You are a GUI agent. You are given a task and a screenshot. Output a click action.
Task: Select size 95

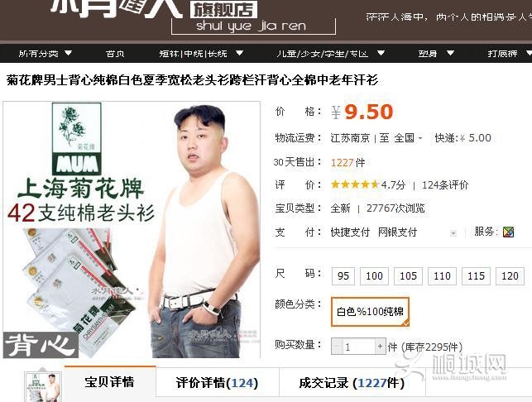coord(343,276)
